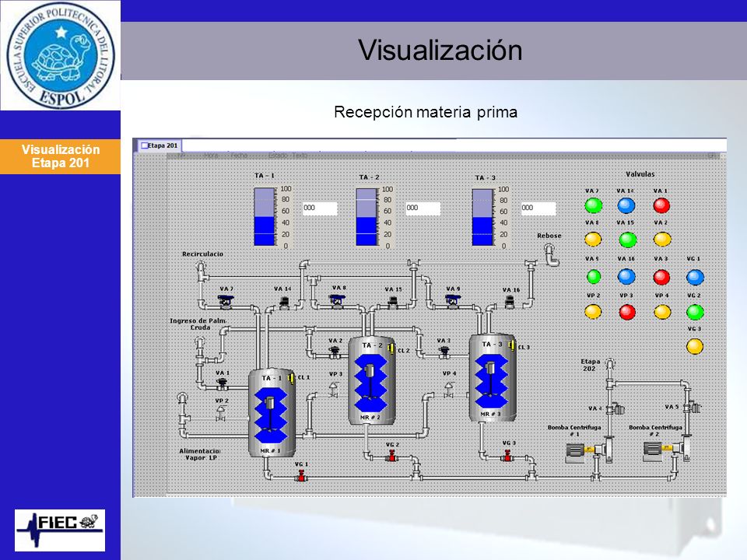The width and height of the screenshot is (747, 560).
Task: Click the red VG 2 drain valve under TA-2
Action: pos(391,457)
